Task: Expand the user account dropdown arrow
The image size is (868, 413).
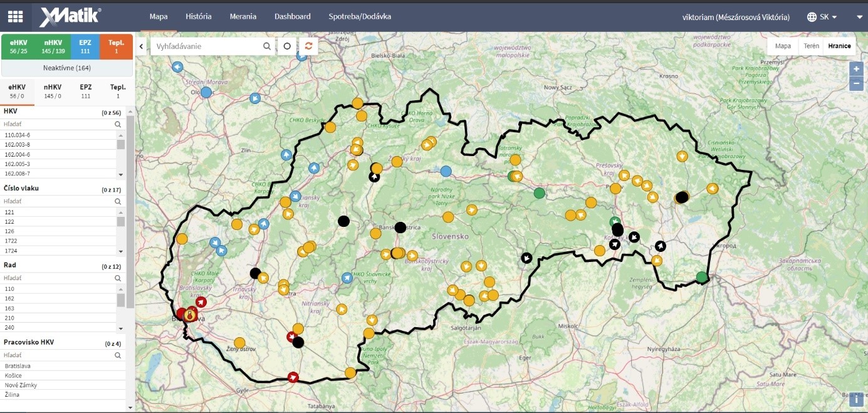Action: click(x=859, y=17)
